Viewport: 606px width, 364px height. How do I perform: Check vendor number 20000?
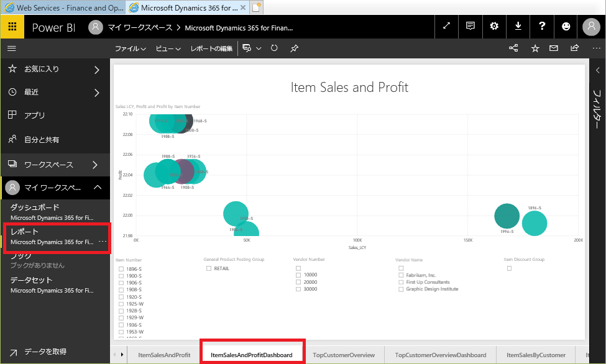click(x=298, y=282)
